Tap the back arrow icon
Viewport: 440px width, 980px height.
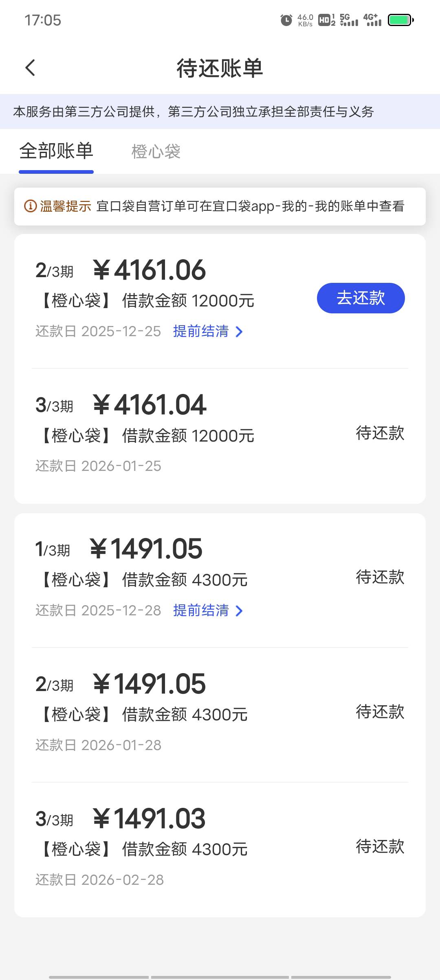pos(30,68)
